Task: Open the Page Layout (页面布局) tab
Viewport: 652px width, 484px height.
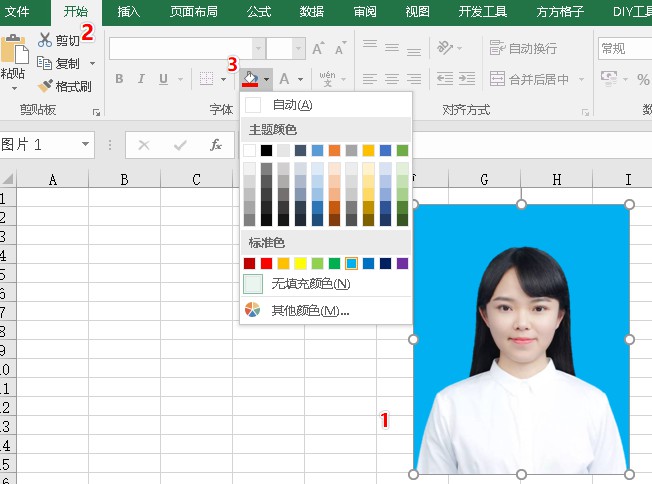Action: point(193,12)
